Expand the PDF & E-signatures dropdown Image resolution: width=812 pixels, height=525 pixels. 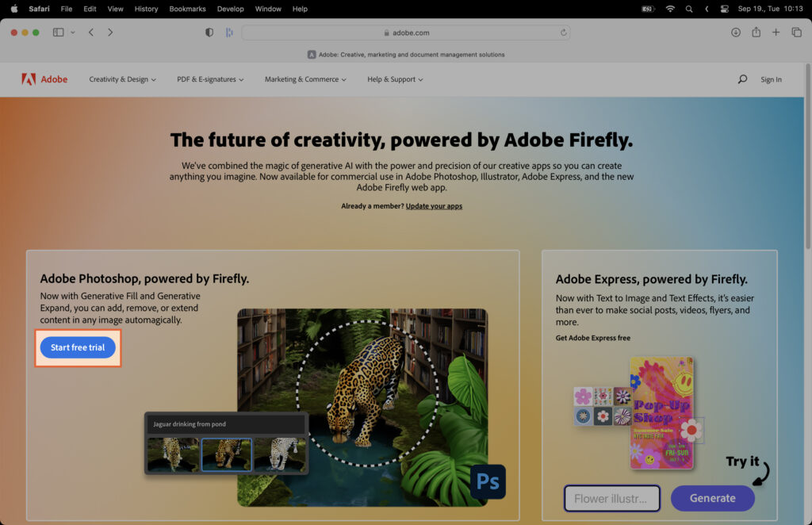pyautogui.click(x=210, y=79)
